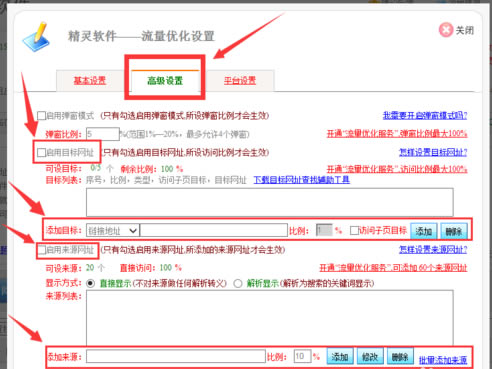Click the 直接访问: 100 % text

click(x=151, y=268)
